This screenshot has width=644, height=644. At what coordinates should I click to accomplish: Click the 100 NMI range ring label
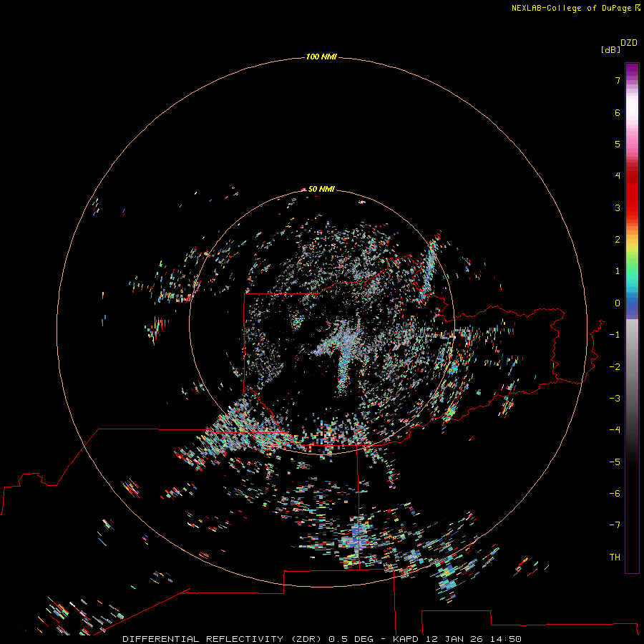(321, 57)
